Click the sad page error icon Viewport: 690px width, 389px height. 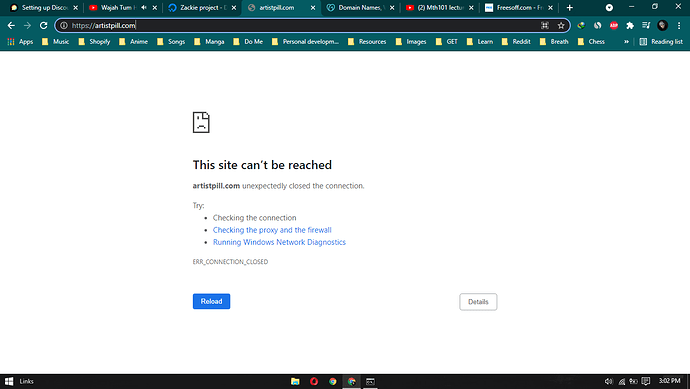pyautogui.click(x=201, y=122)
